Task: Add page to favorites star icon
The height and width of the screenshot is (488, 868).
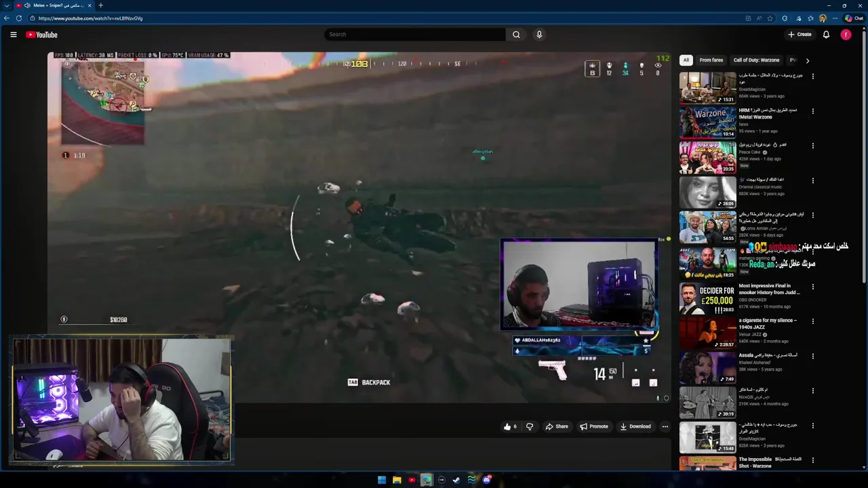Action: click(770, 18)
